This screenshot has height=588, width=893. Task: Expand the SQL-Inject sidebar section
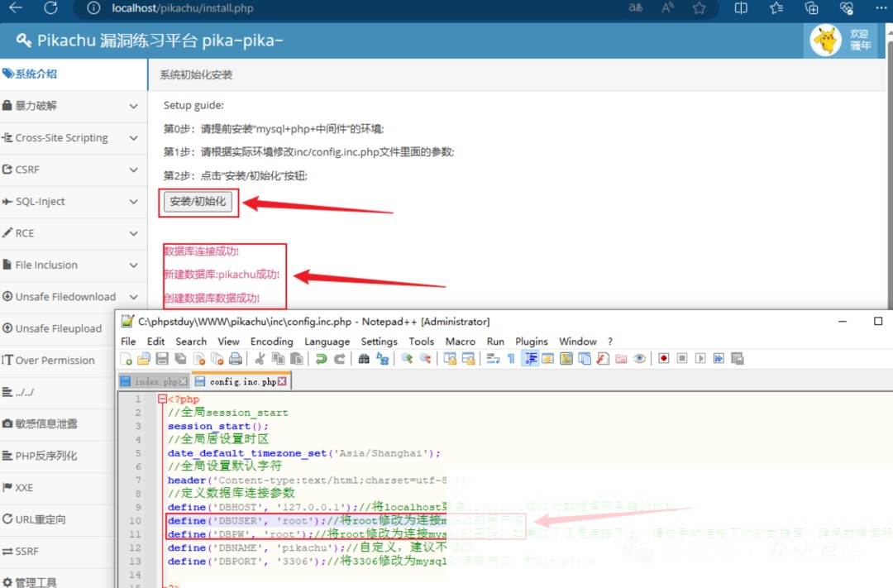tap(74, 202)
